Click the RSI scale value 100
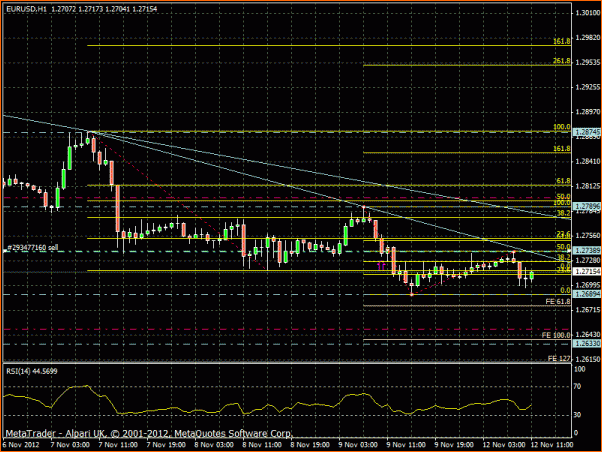 coord(579,369)
